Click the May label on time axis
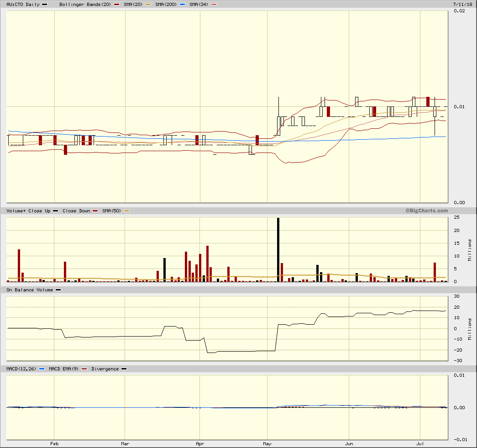Screen dimensions: 477x448 coord(267,444)
